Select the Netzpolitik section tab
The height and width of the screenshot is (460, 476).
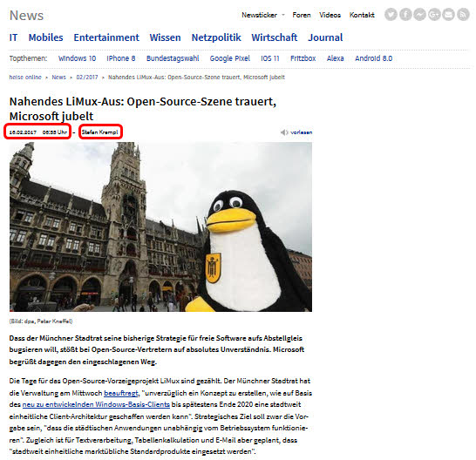(x=216, y=37)
